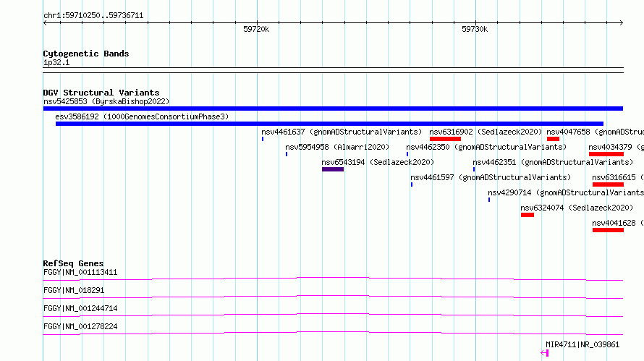This screenshot has width=644, height=361.
Task: Open the nsv6543194 (Sedlazeck2020) label
Action: tap(378, 162)
